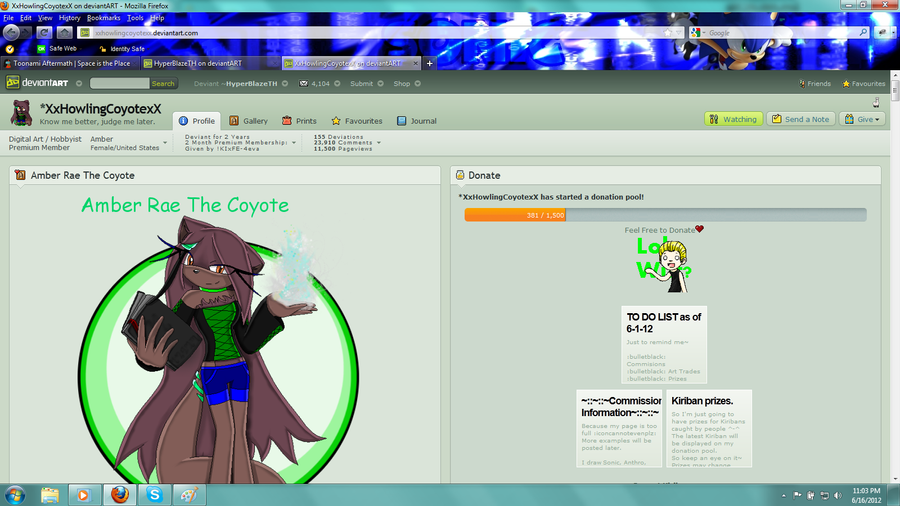The height and width of the screenshot is (506, 900).
Task: Click the Google search engine icon
Action: (696, 33)
